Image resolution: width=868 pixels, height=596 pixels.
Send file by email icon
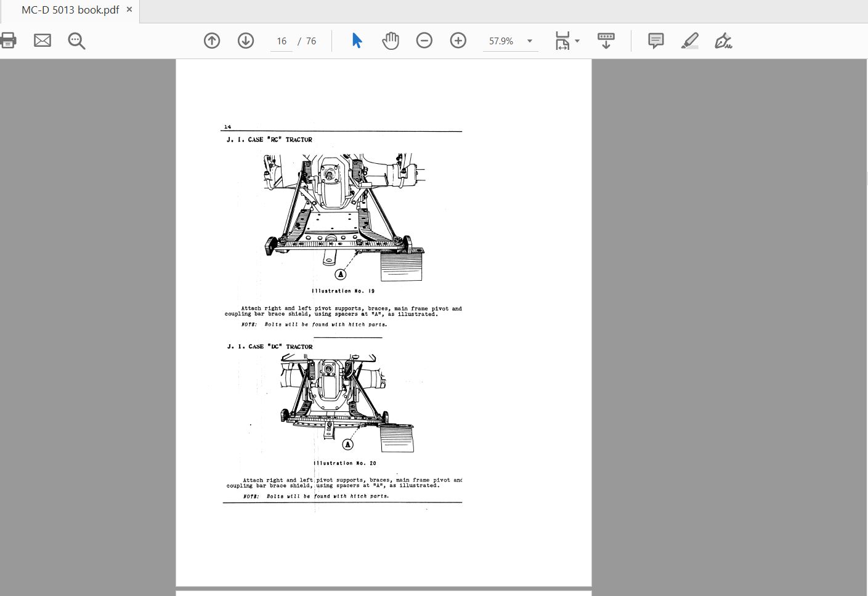pos(43,41)
